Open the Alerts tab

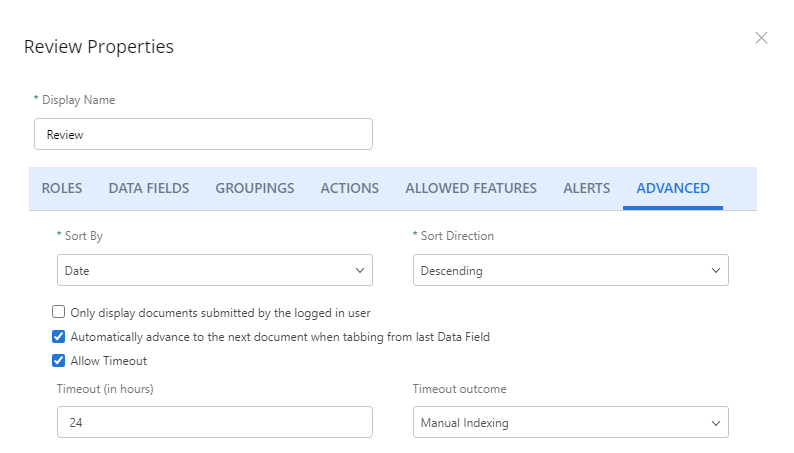586,188
